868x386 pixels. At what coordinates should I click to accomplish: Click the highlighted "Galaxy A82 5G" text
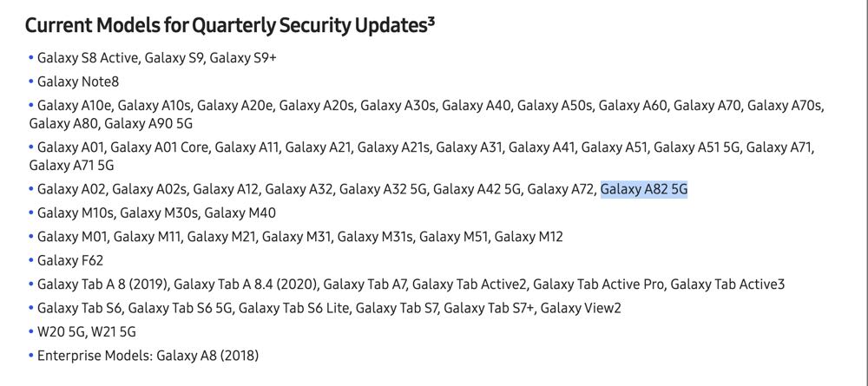tap(644, 188)
